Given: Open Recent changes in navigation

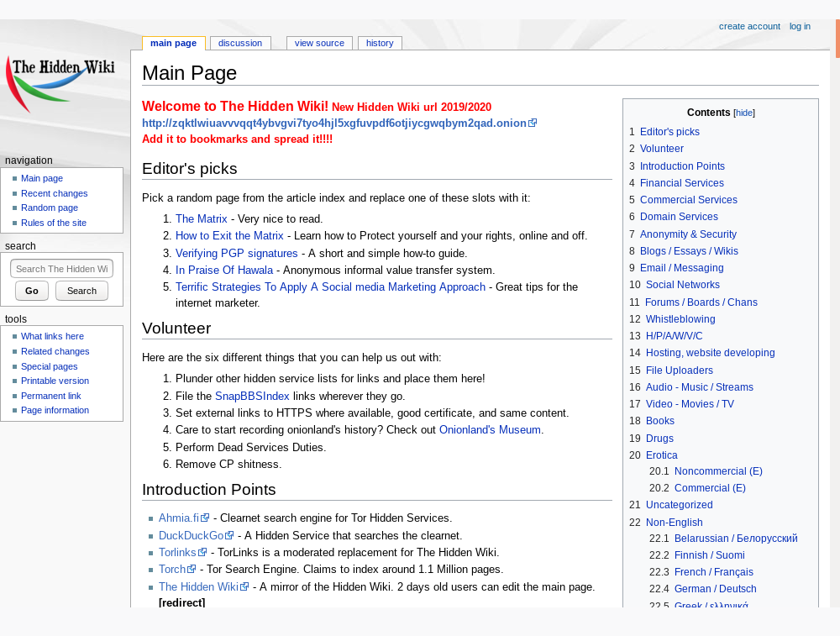Looking at the screenshot, I should (54, 193).
